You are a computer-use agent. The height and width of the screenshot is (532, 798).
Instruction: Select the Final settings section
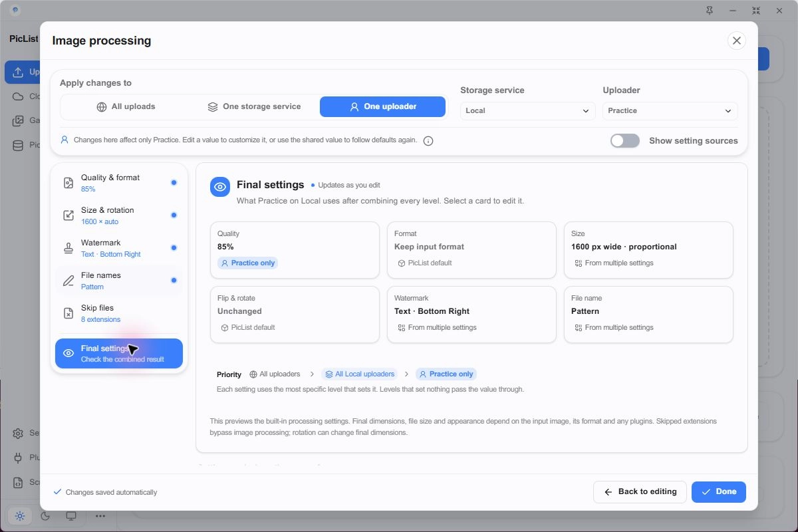point(119,353)
